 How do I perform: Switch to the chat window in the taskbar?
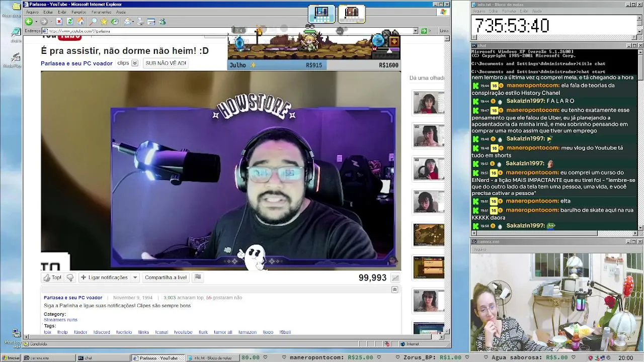[x=103, y=358]
